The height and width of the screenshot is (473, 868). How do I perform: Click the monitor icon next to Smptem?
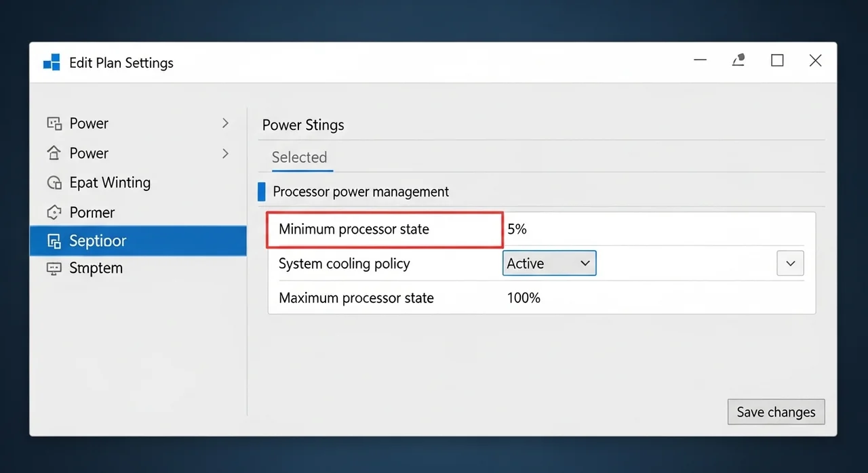54,268
